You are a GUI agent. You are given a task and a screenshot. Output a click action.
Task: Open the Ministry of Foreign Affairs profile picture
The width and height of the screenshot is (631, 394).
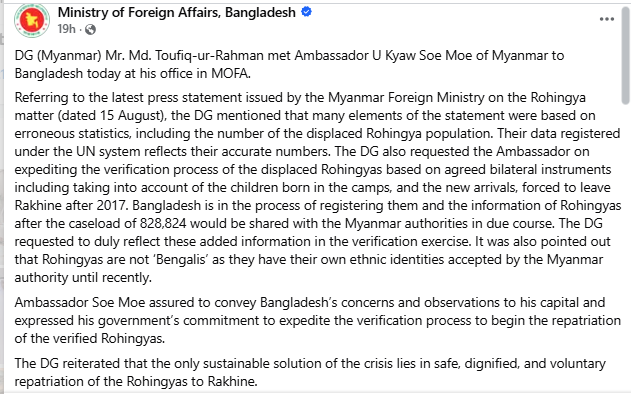coord(32,20)
